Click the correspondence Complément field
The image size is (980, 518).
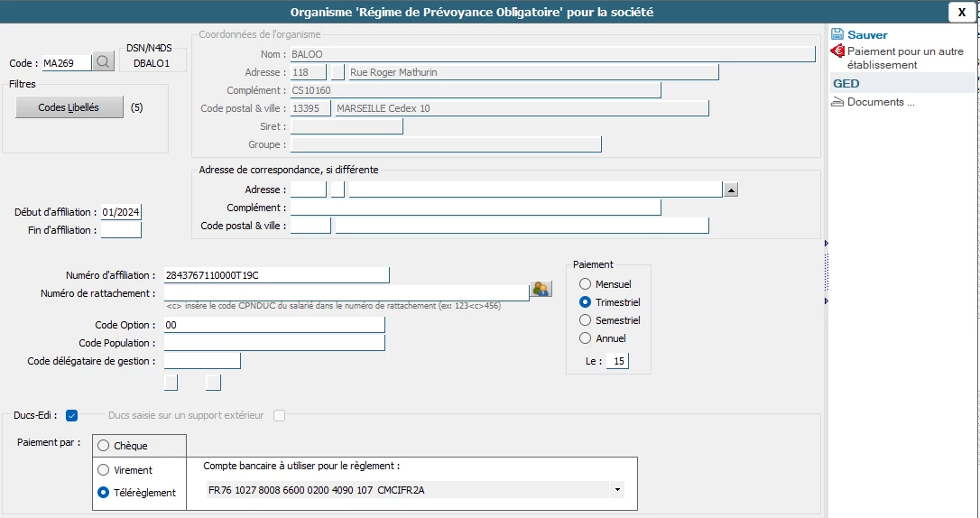point(476,208)
